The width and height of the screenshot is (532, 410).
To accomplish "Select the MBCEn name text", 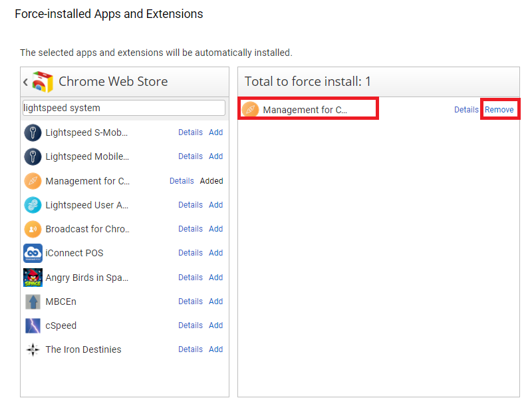I will [61, 302].
